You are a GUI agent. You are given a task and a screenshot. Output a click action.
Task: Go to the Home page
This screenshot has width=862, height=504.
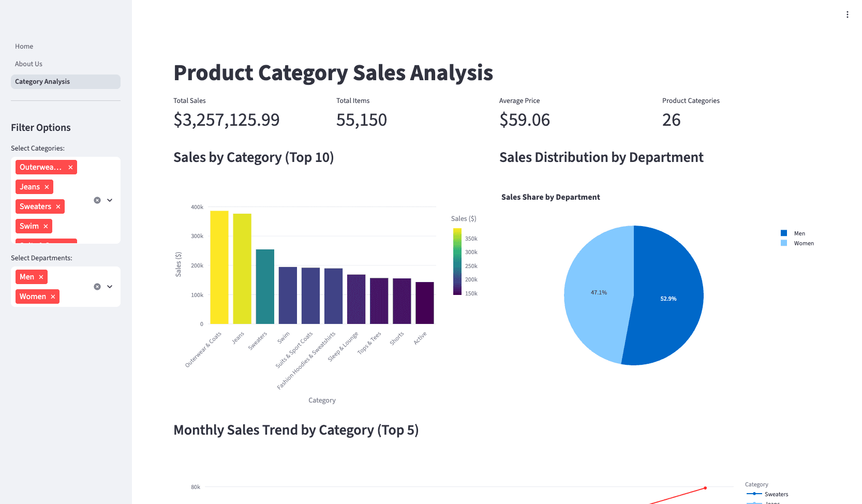pyautogui.click(x=24, y=46)
